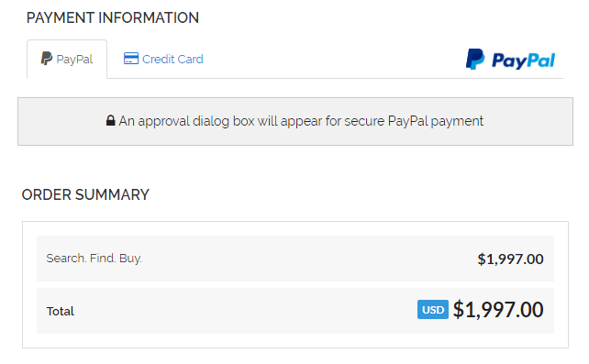
Task: Click the large total amount $1,997.00
Action: click(498, 310)
